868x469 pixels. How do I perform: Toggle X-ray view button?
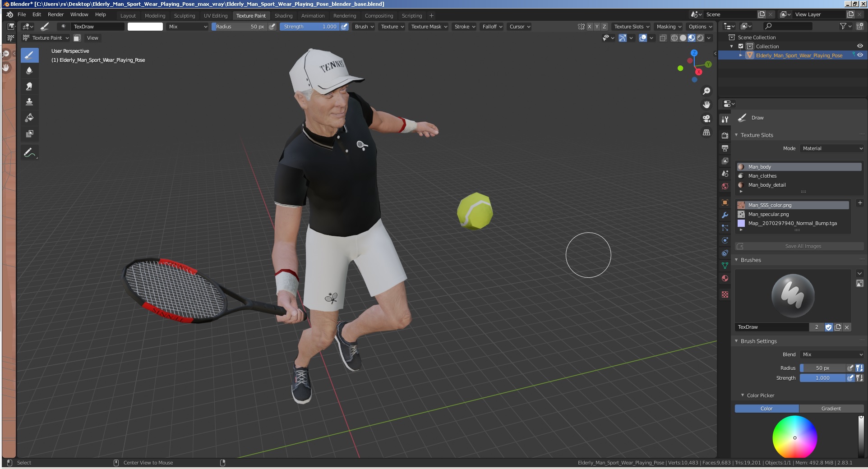point(663,38)
